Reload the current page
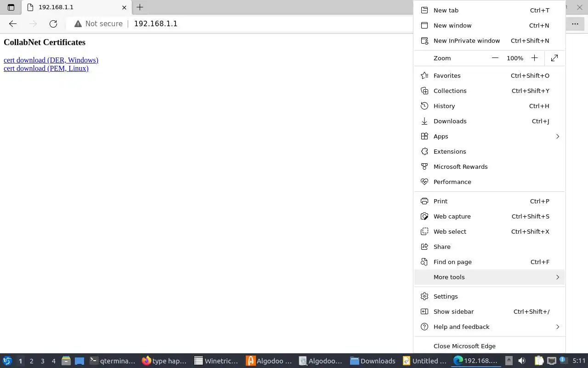588x368 pixels. click(53, 23)
